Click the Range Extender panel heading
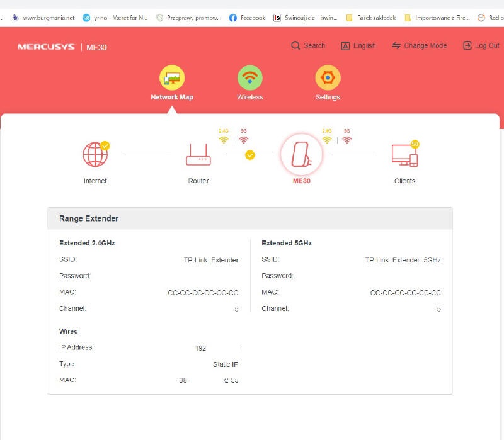Image resolution: width=504 pixels, height=440 pixels. pyautogui.click(x=89, y=218)
